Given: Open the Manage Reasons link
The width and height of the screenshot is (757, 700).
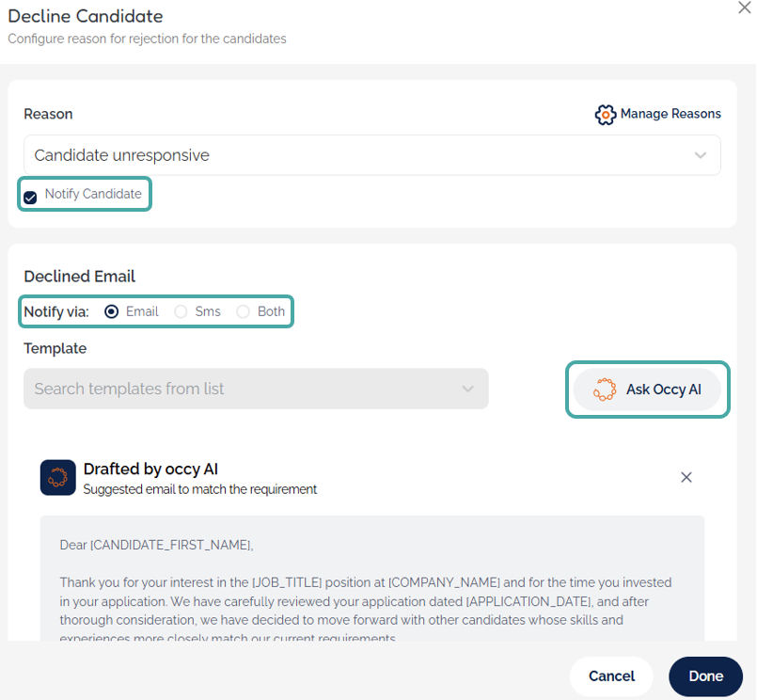Looking at the screenshot, I should [x=670, y=114].
